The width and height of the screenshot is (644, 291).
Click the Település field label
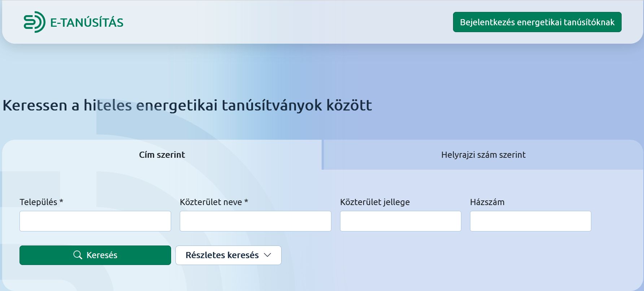pyautogui.click(x=38, y=202)
